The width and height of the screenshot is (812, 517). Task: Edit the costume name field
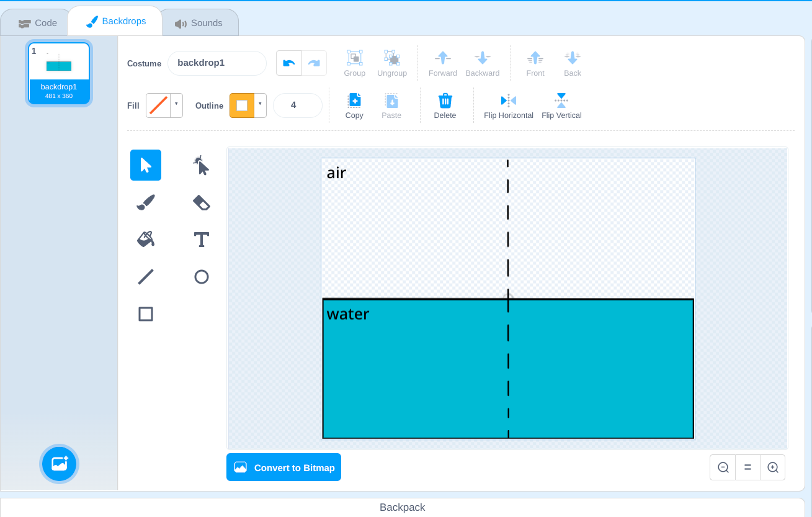point(217,63)
